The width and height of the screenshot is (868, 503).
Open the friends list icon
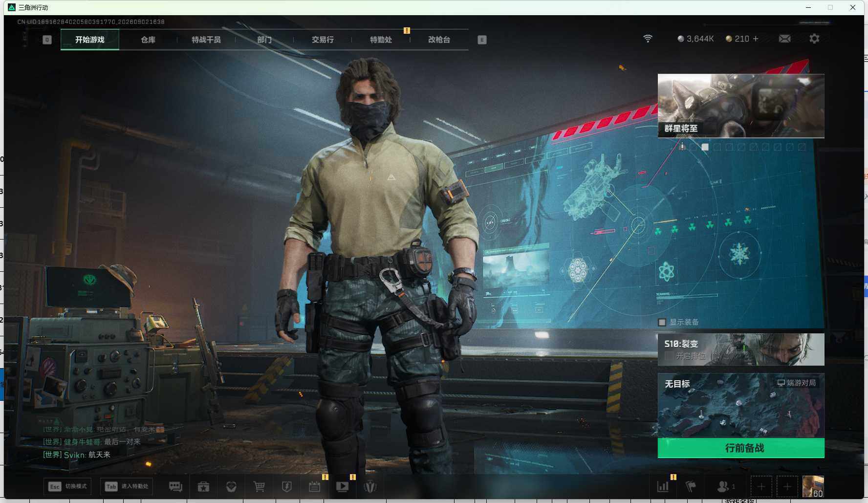(x=725, y=486)
